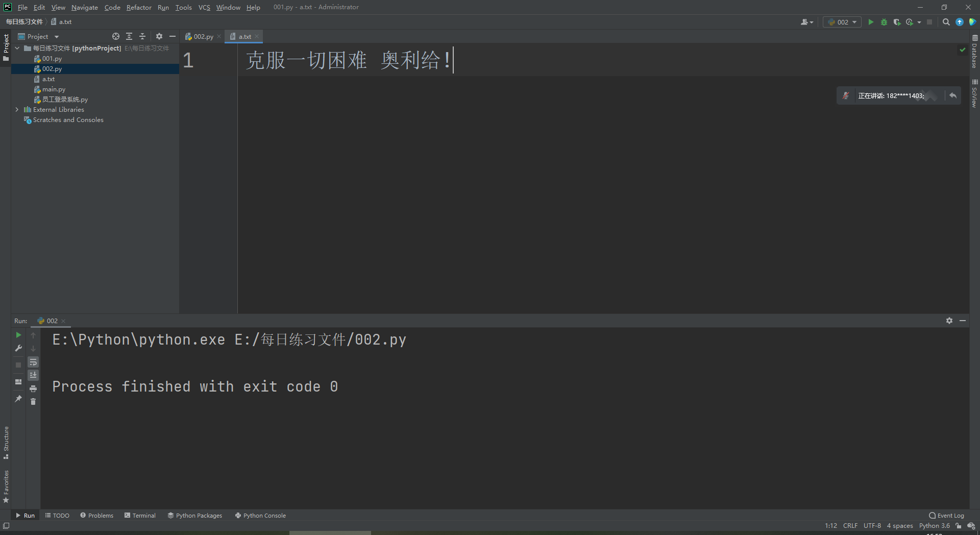This screenshot has width=980, height=535.
Task: Click the blue update arrow icon
Action: (960, 22)
